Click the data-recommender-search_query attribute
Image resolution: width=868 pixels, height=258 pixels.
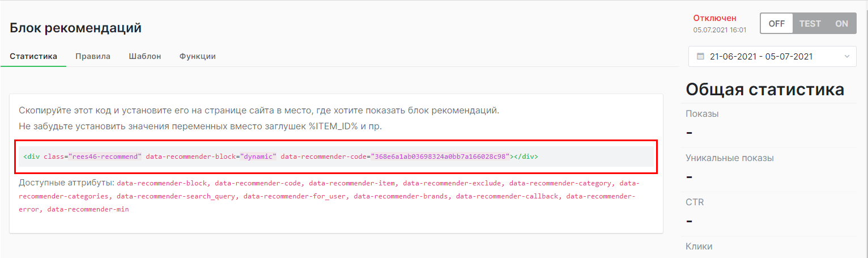click(x=177, y=196)
